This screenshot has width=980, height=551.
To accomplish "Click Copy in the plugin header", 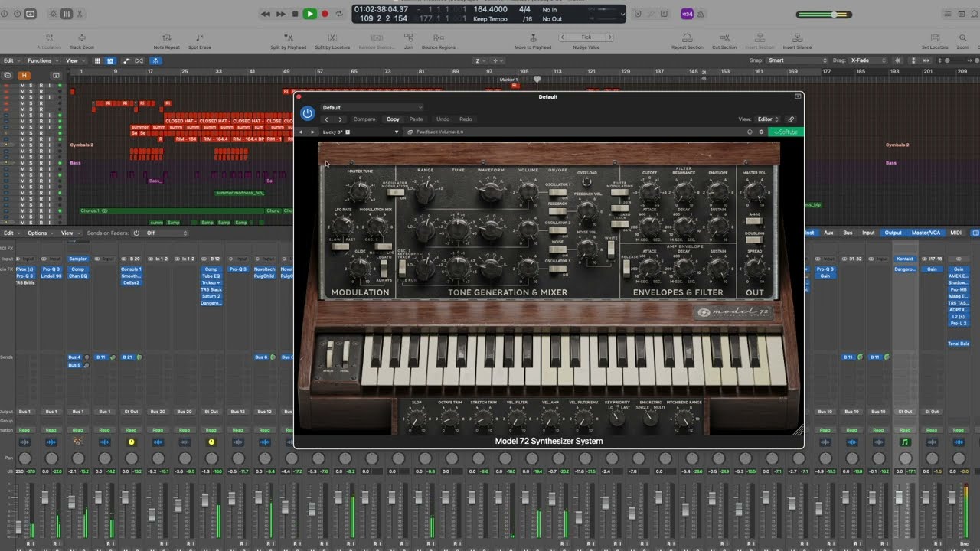I will (x=393, y=119).
